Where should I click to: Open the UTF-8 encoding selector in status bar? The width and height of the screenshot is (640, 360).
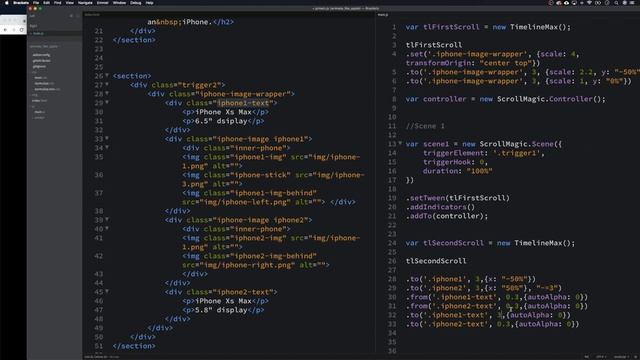tap(601, 357)
